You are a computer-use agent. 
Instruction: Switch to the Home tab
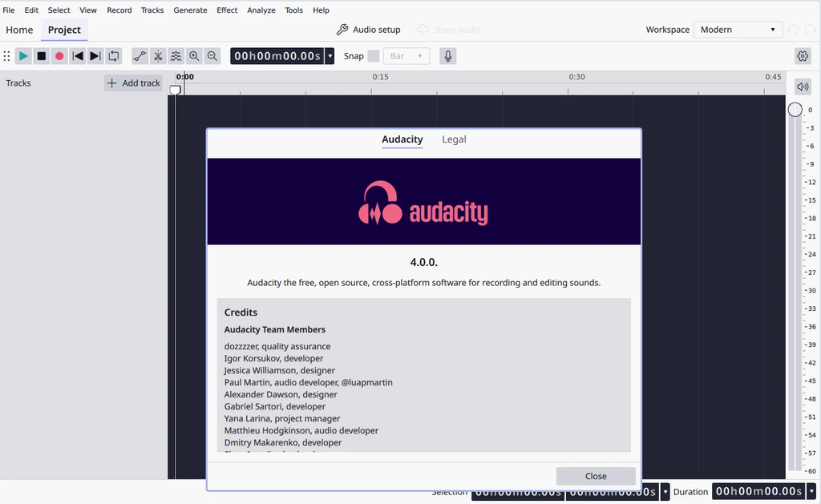(x=19, y=30)
